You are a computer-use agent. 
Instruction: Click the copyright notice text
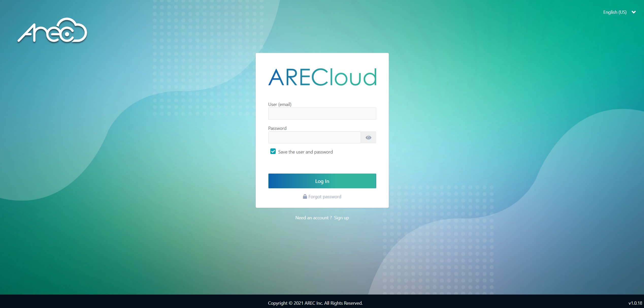[315, 303]
